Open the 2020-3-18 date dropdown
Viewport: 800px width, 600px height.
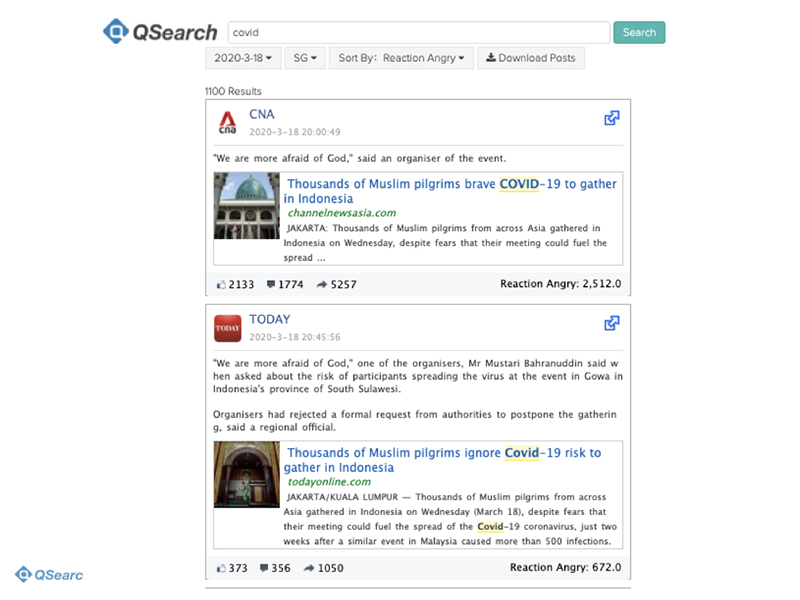coord(243,58)
